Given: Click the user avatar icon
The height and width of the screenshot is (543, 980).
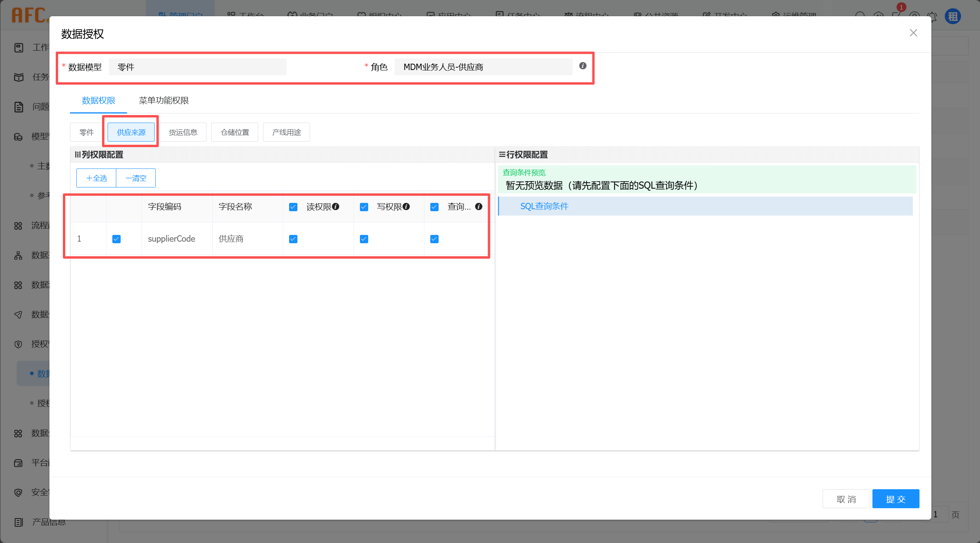Looking at the screenshot, I should pyautogui.click(x=953, y=16).
